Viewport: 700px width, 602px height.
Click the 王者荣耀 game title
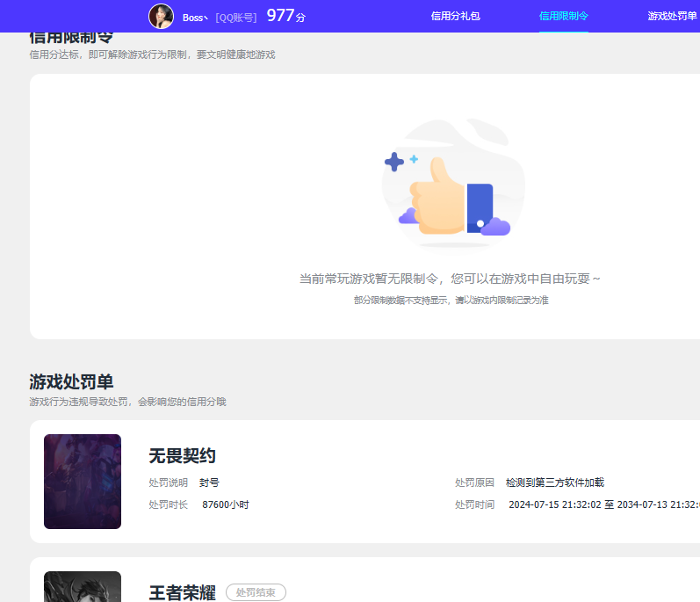(x=182, y=592)
